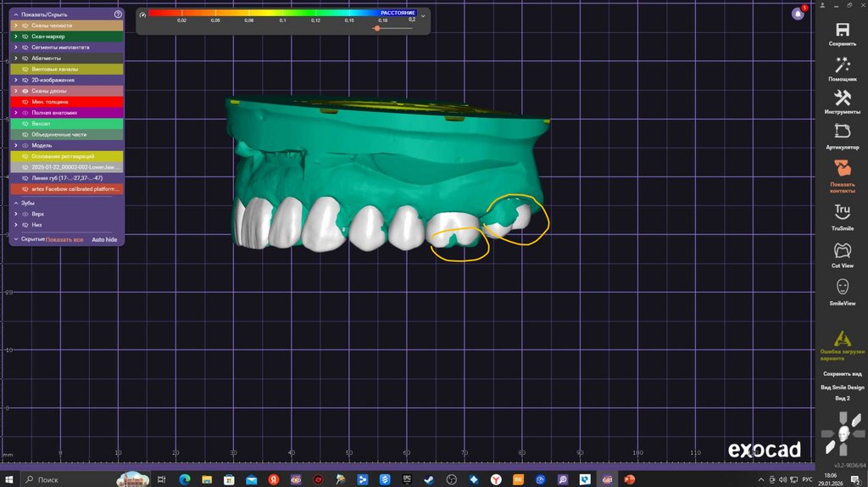
Task: Click the distance range slider handle
Action: tap(377, 28)
